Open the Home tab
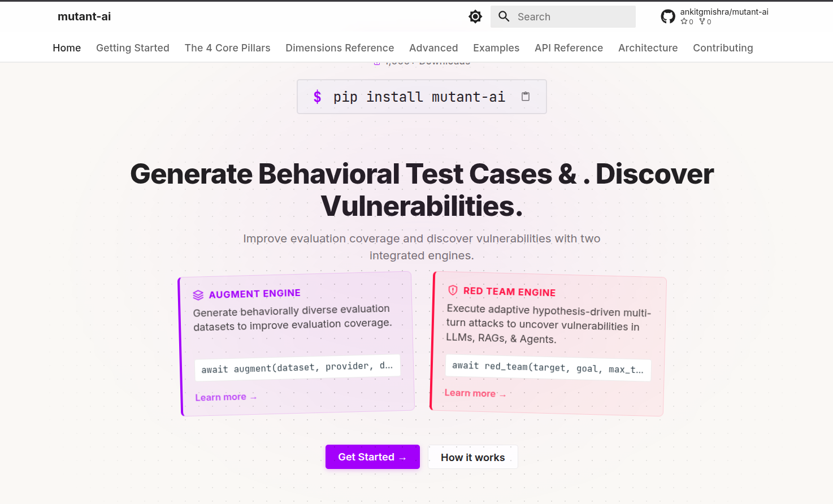 (67, 48)
